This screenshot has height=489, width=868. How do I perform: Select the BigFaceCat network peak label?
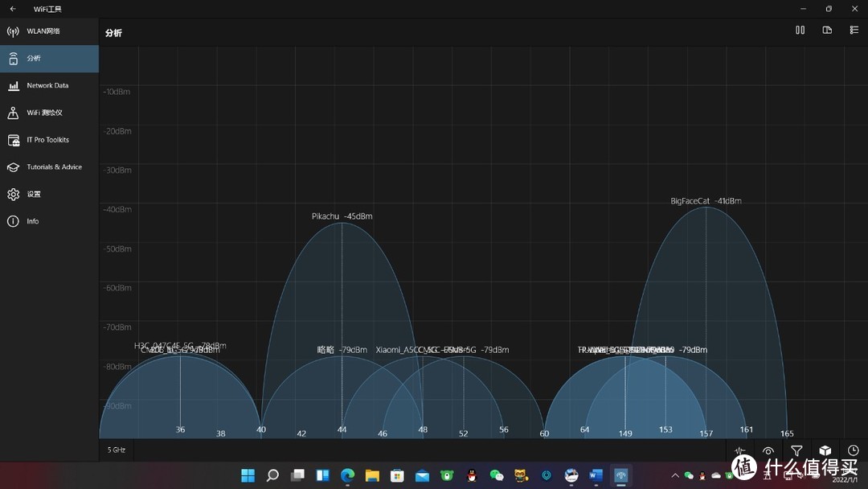coord(706,201)
